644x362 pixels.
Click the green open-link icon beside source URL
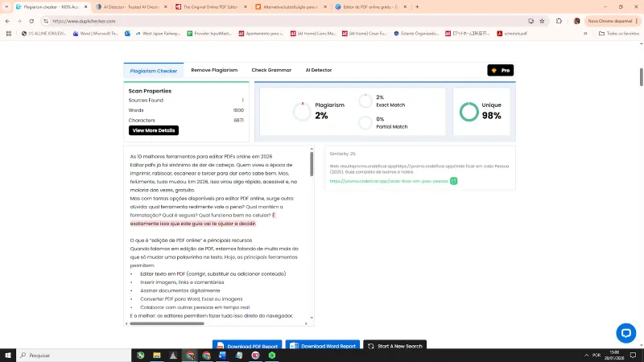453,181
